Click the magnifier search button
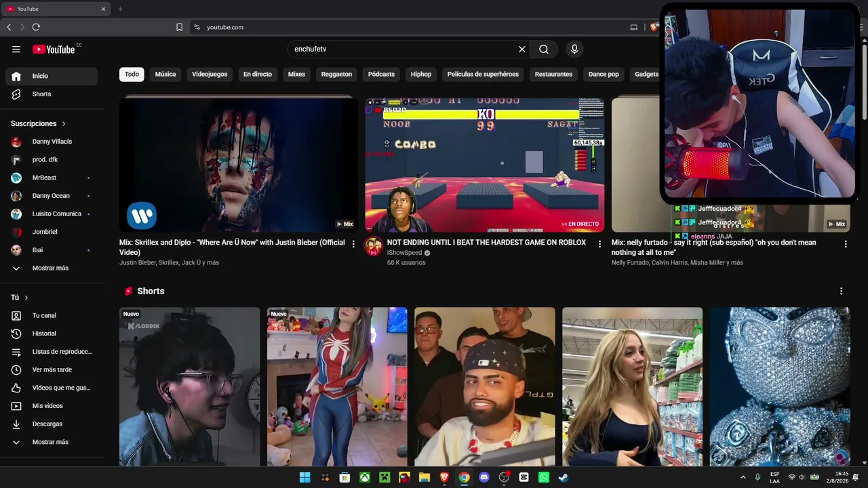868x488 pixels. tap(544, 49)
